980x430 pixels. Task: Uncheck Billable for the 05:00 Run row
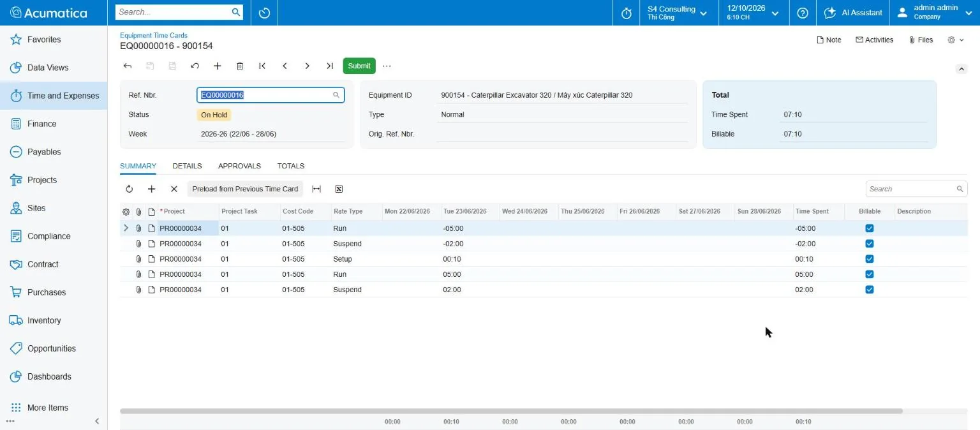870,274
